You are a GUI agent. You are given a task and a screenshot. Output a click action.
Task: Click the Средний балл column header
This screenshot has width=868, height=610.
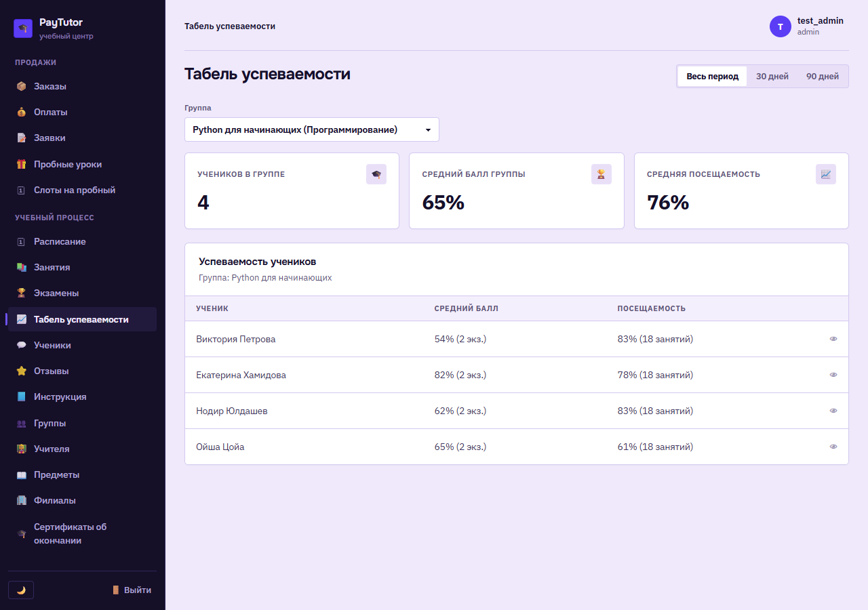466,308
